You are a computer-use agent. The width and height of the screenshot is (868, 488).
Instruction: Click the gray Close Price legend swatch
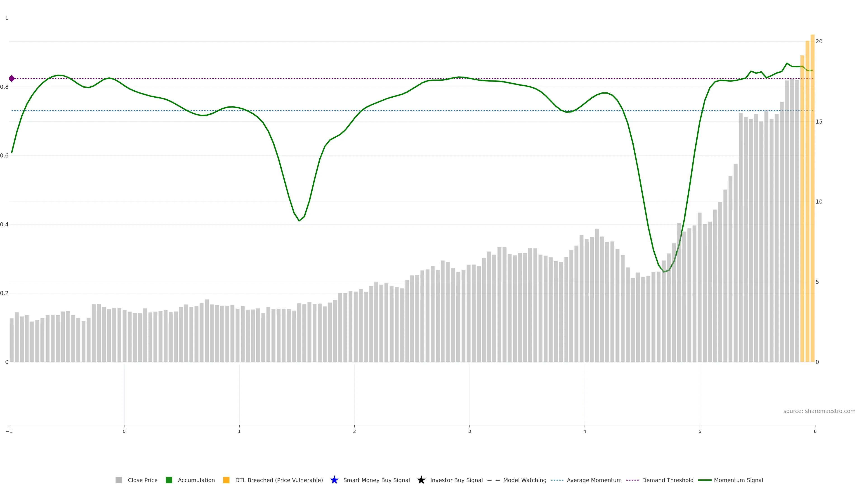point(119,480)
